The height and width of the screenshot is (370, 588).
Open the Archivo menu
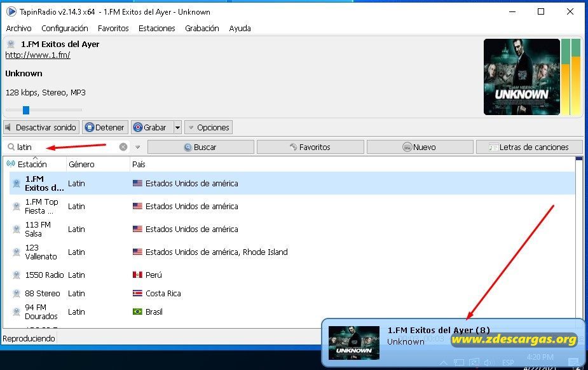18,28
